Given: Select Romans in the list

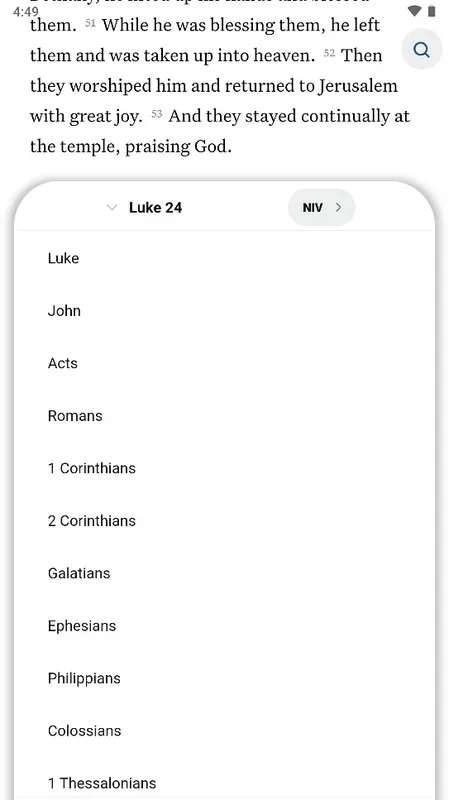Looking at the screenshot, I should (224, 416).
